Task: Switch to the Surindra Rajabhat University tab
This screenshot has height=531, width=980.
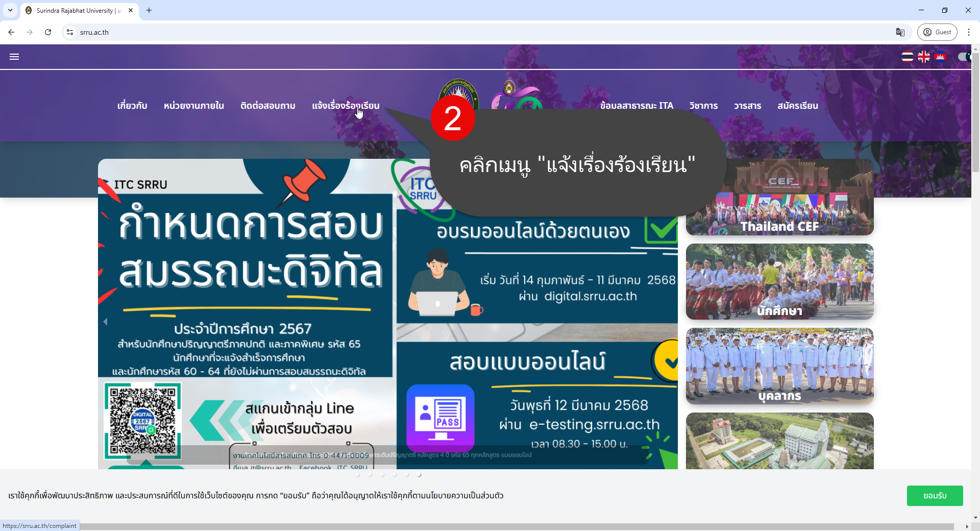Action: [x=74, y=10]
